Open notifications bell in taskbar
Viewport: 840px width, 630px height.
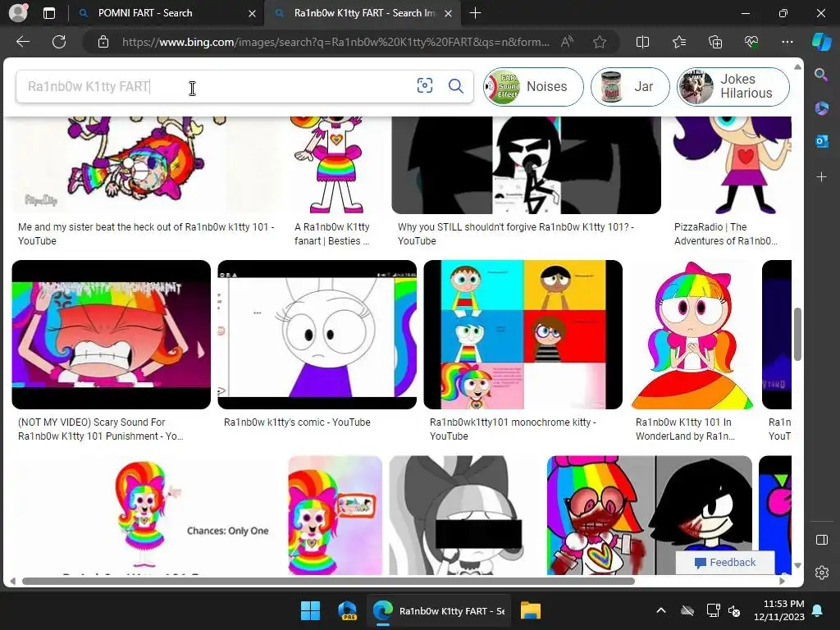click(818, 610)
